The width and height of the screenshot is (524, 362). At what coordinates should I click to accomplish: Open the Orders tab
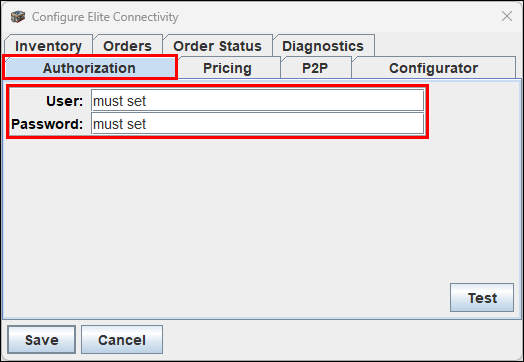click(128, 46)
